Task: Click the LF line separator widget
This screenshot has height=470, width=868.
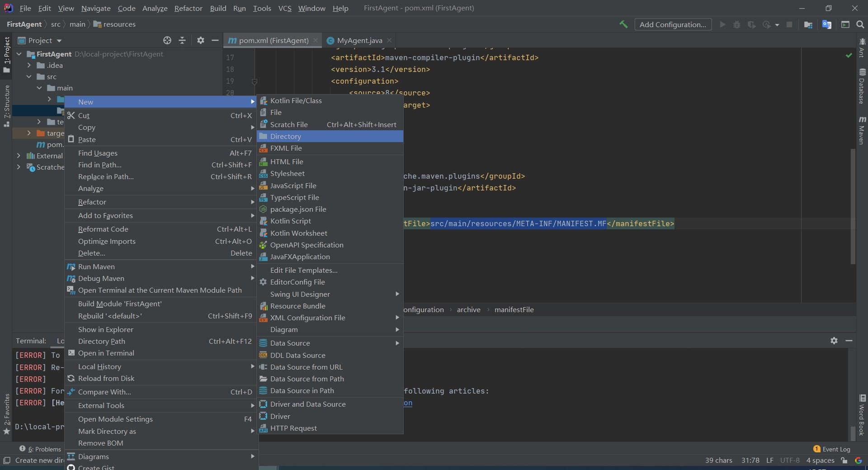Action: click(769, 461)
